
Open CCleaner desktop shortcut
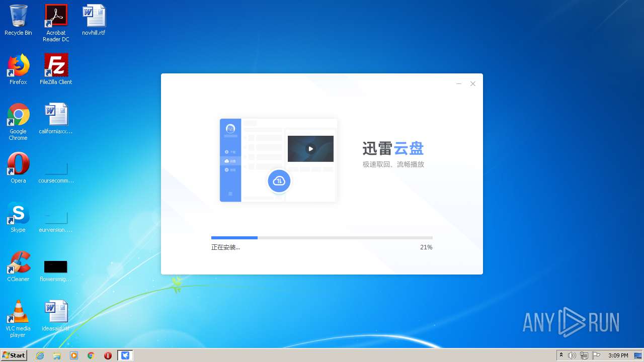click(18, 266)
